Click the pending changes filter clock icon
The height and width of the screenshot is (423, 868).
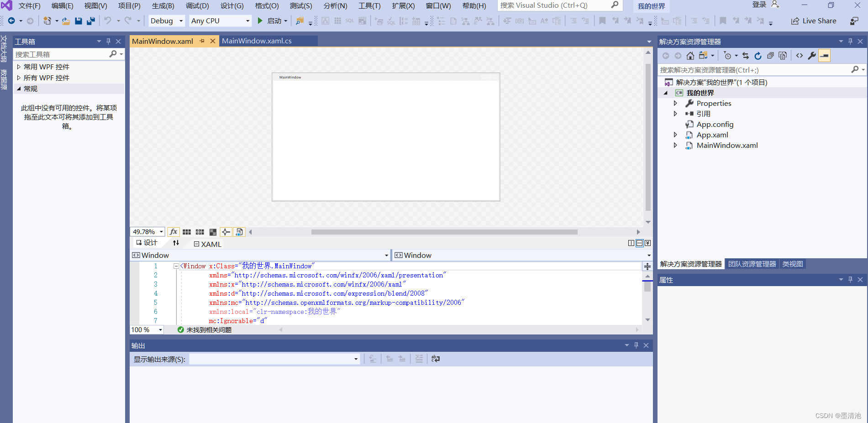click(728, 56)
